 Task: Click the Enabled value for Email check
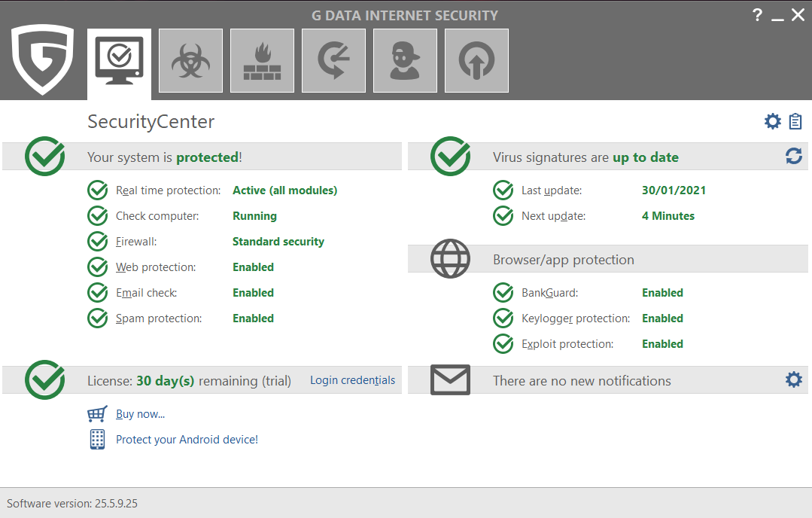click(x=253, y=293)
